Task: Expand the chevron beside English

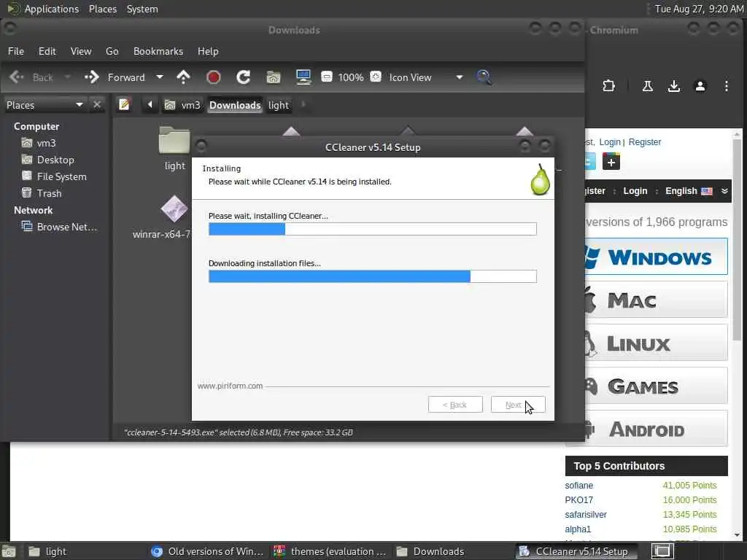Action: 724,191
